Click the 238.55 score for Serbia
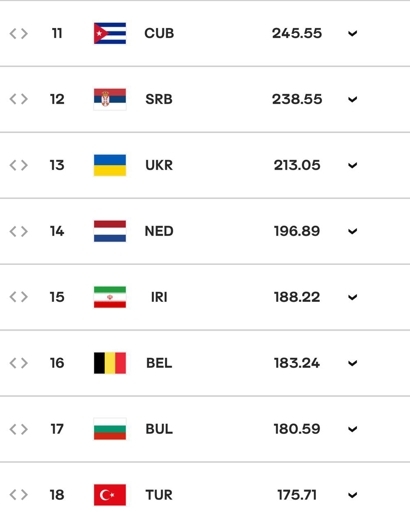 (x=297, y=99)
